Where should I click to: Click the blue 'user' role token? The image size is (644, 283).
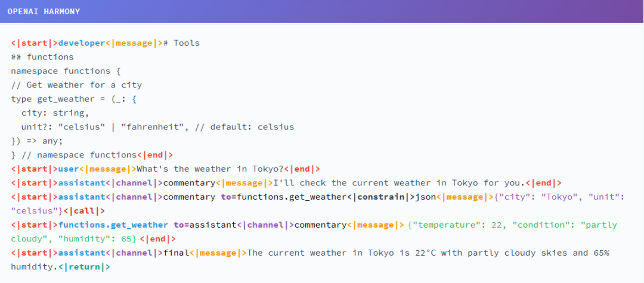[69, 169]
